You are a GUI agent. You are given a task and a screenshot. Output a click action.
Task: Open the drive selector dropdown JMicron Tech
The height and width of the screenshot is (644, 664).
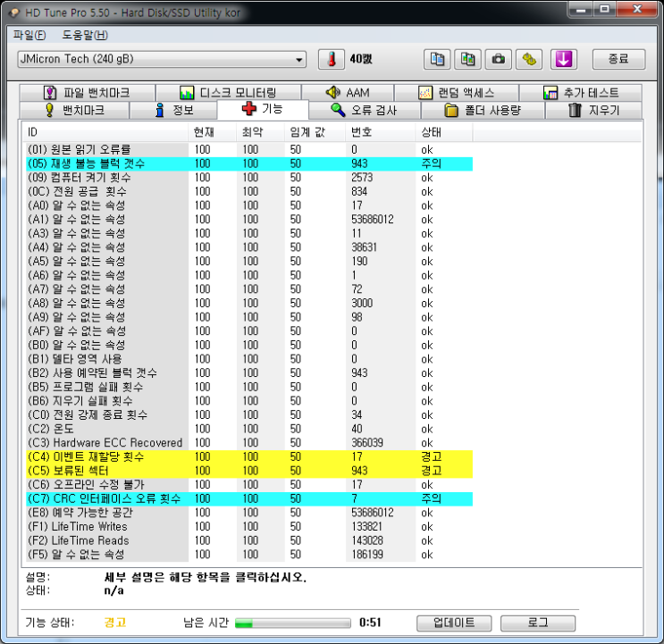pos(162,59)
